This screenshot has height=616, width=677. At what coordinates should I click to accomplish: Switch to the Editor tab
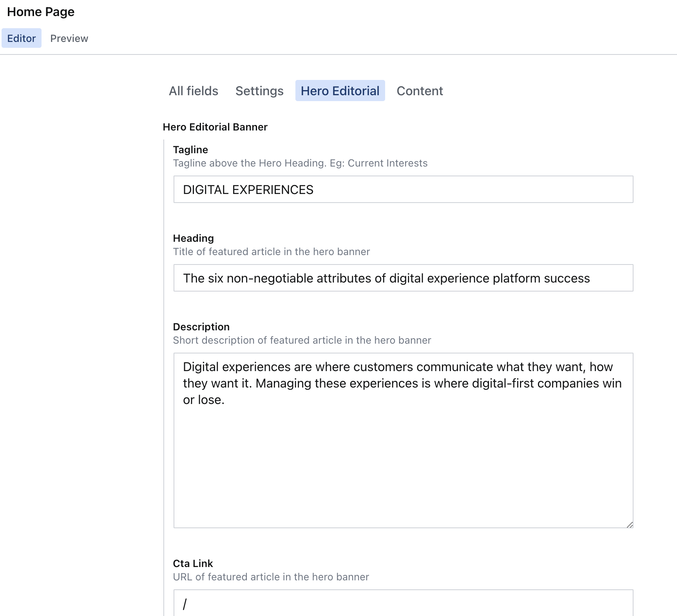22,38
